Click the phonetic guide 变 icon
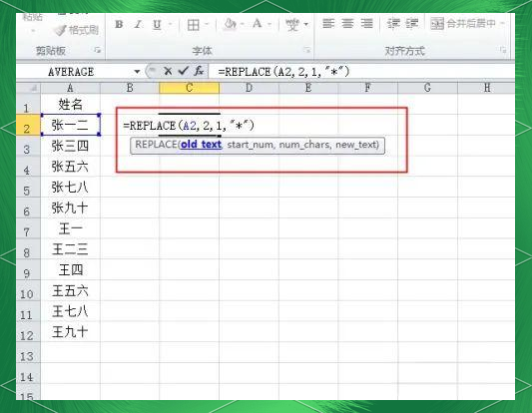The image size is (532, 413). tap(292, 24)
